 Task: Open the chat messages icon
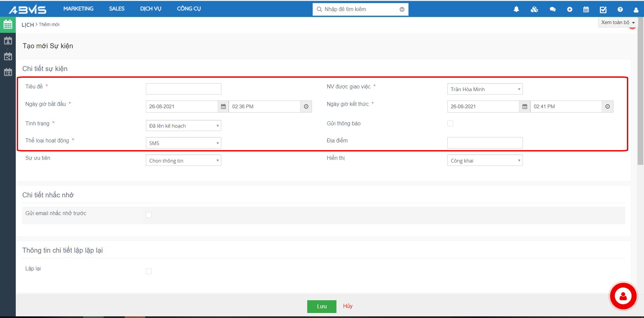pyautogui.click(x=552, y=9)
